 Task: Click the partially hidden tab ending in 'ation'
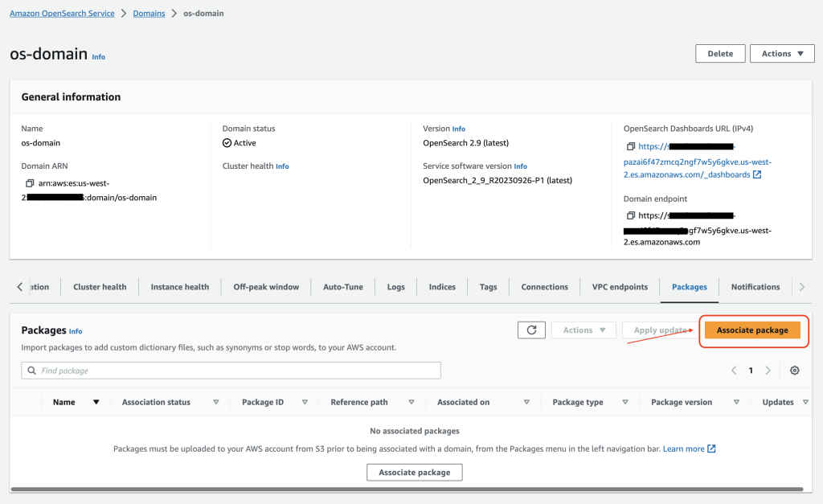[39, 287]
